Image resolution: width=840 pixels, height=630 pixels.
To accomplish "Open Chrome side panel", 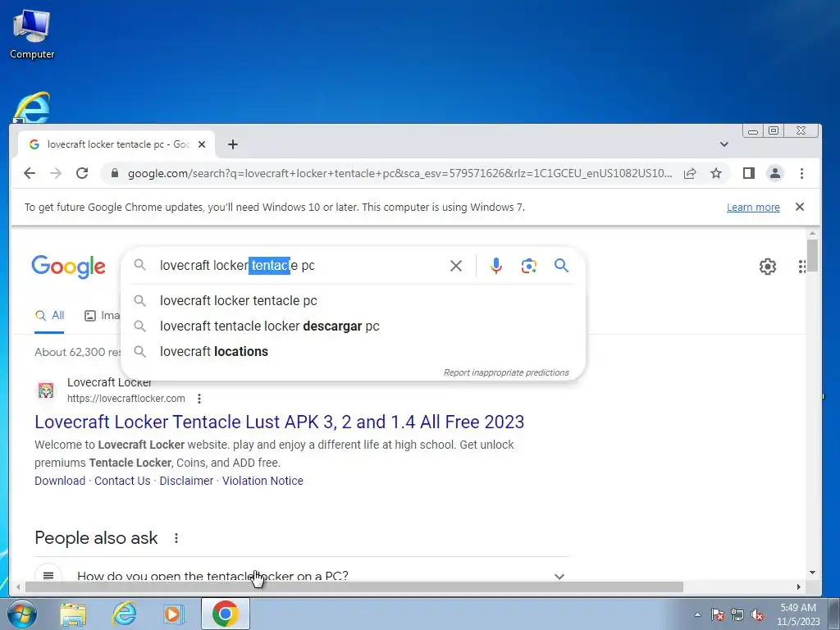I will [x=749, y=173].
